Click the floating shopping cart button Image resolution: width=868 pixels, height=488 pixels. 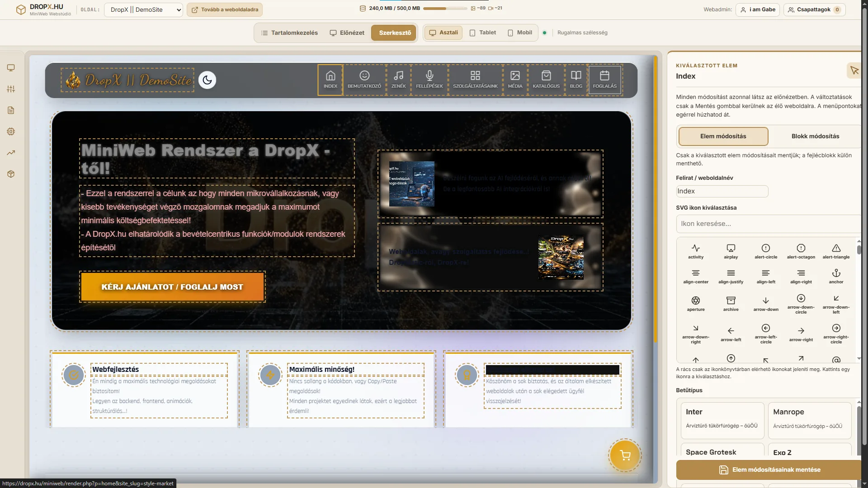coord(625,455)
